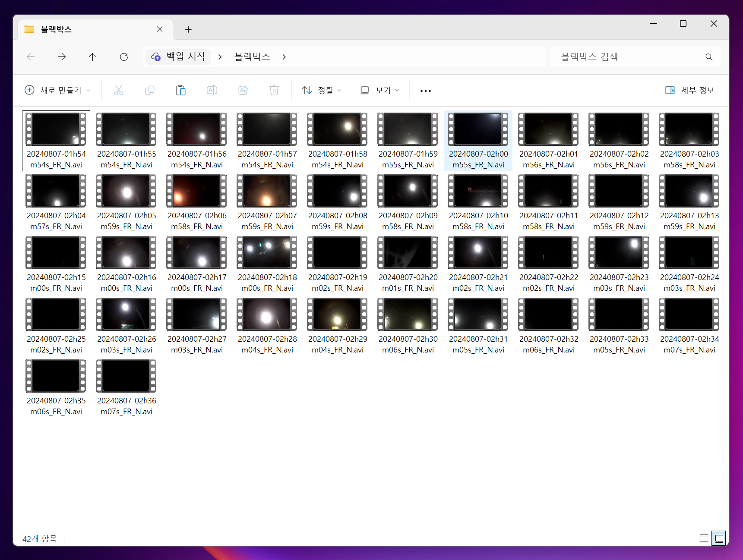The width and height of the screenshot is (743, 560).
Task: Close the 블랙박스 tab
Action: pyautogui.click(x=160, y=29)
